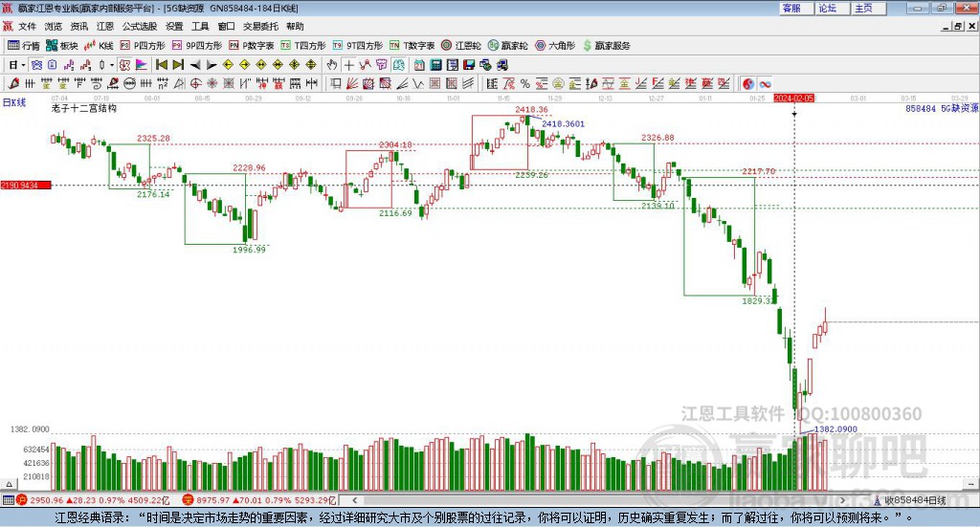Select the red Gann fan lines tool

coord(352,83)
